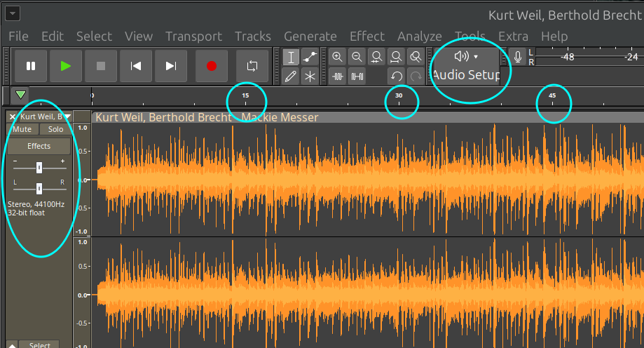This screenshot has width=644, height=348.
Task: Close the Kurt Weil track with X
Action: point(13,117)
